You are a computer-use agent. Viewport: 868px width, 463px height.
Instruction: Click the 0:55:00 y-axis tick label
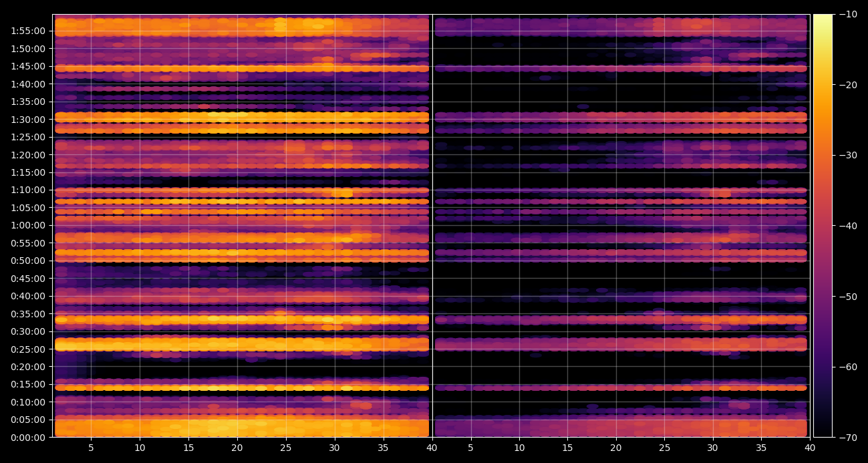coord(29,243)
